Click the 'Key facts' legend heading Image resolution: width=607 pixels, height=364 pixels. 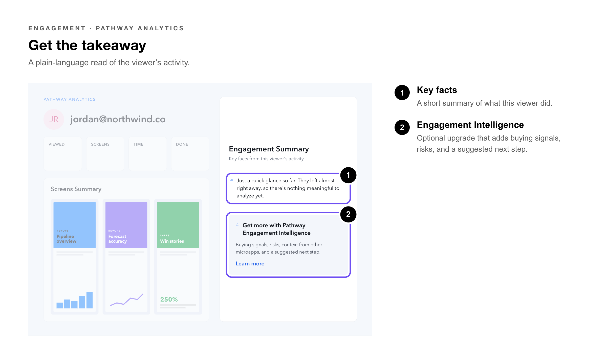(437, 90)
